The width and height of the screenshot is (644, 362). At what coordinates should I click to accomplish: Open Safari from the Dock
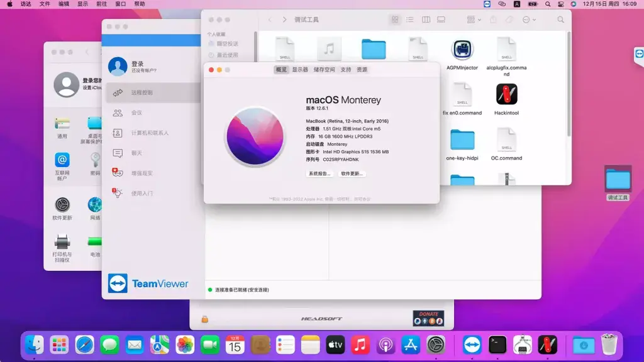[x=84, y=345]
